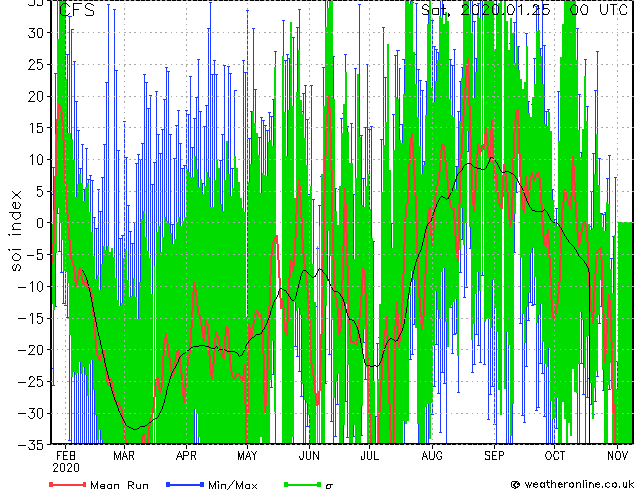Click the y-axis value 15
The width and height of the screenshot is (634, 490).
point(35,128)
